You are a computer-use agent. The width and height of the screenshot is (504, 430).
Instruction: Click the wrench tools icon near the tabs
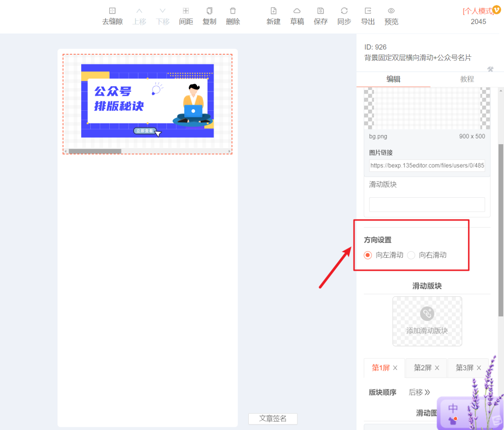(x=490, y=69)
